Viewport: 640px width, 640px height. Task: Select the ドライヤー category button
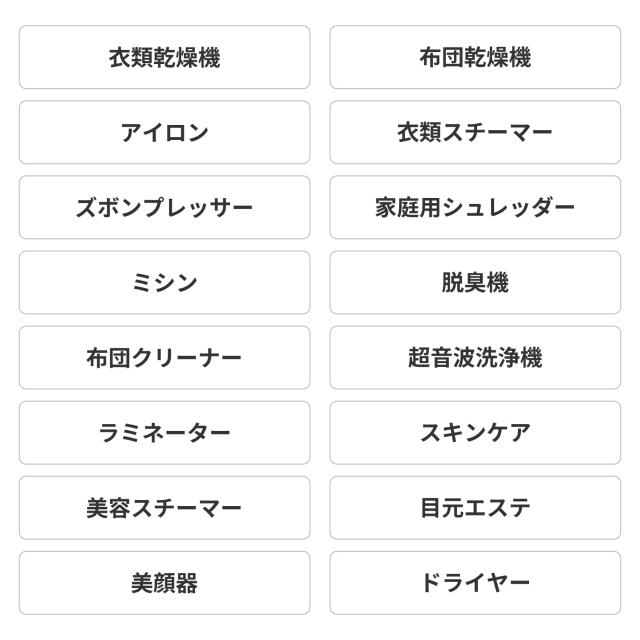(x=475, y=583)
